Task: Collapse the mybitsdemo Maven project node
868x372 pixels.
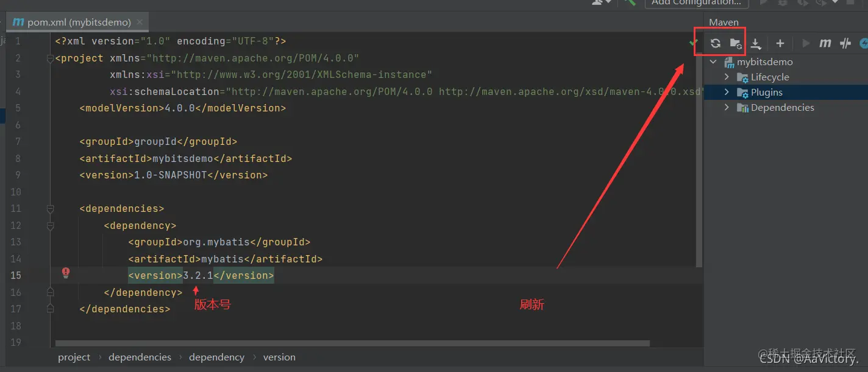Action: click(x=713, y=62)
